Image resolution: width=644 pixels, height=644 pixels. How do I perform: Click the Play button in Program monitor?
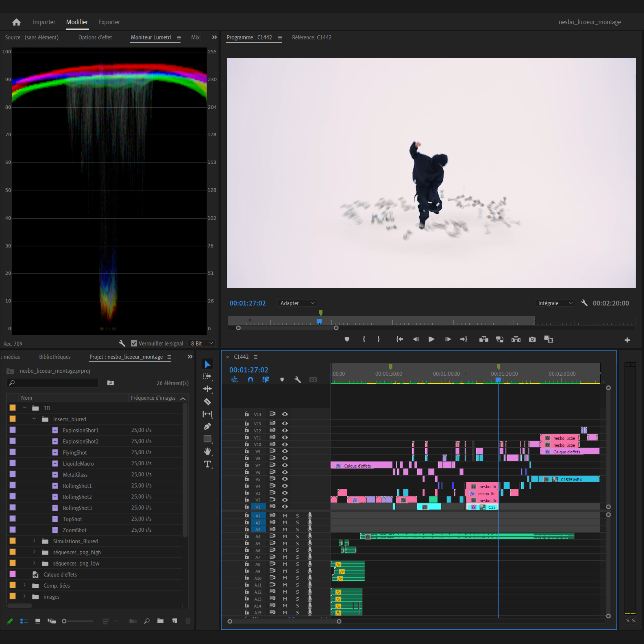click(431, 339)
